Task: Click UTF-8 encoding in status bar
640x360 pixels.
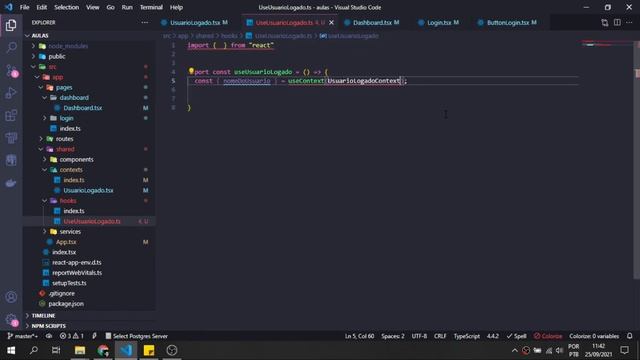Action: (x=419, y=336)
